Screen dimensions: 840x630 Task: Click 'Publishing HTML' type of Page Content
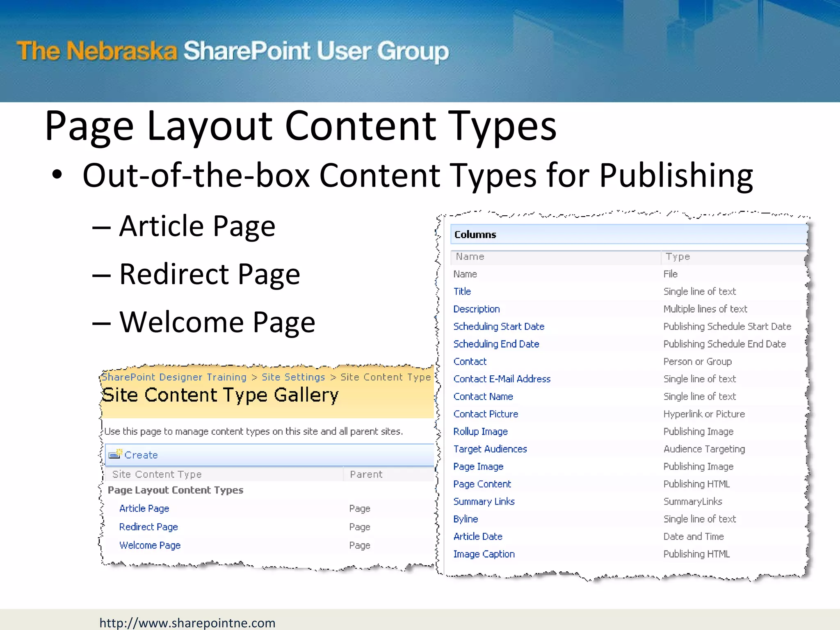(696, 484)
